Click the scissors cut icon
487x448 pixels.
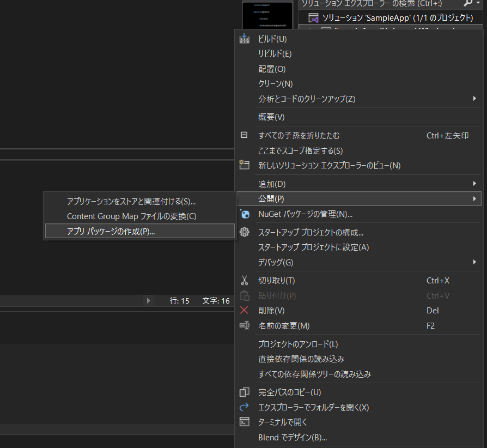pyautogui.click(x=245, y=281)
